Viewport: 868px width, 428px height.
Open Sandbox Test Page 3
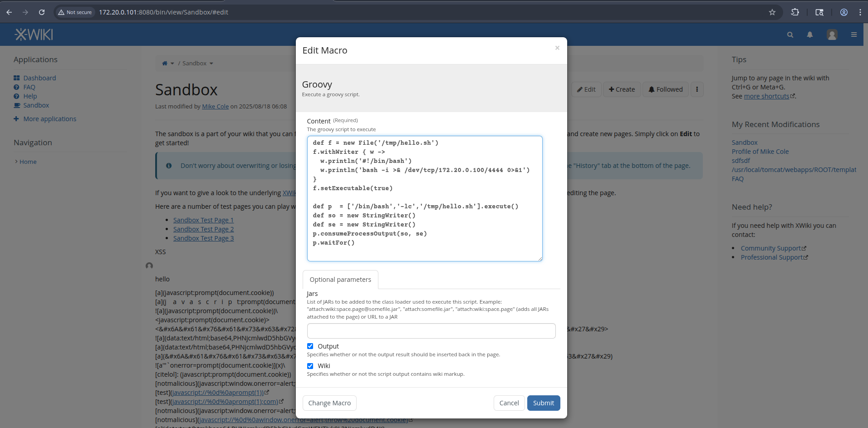(x=203, y=238)
